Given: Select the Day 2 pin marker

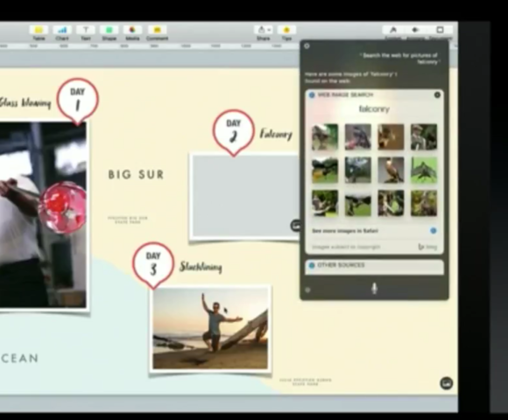Looking at the screenshot, I should tap(233, 133).
